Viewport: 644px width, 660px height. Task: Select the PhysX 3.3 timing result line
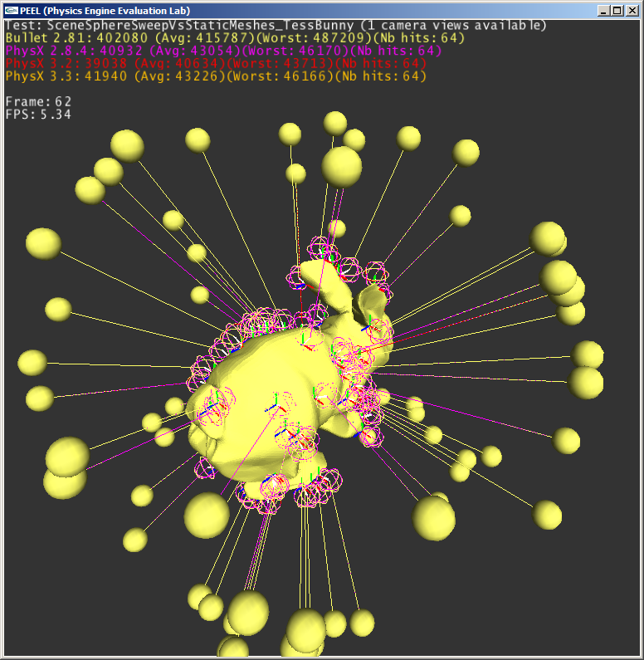216,76
